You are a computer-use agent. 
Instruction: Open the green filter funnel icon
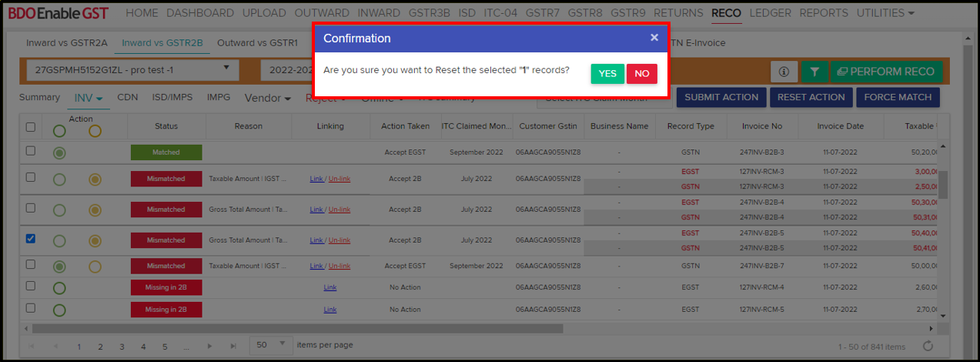(x=813, y=72)
